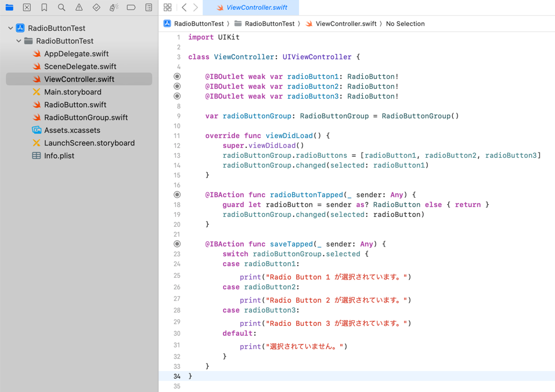Show the Debug navigator spray icon
This screenshot has height=392, width=555.
click(x=114, y=8)
